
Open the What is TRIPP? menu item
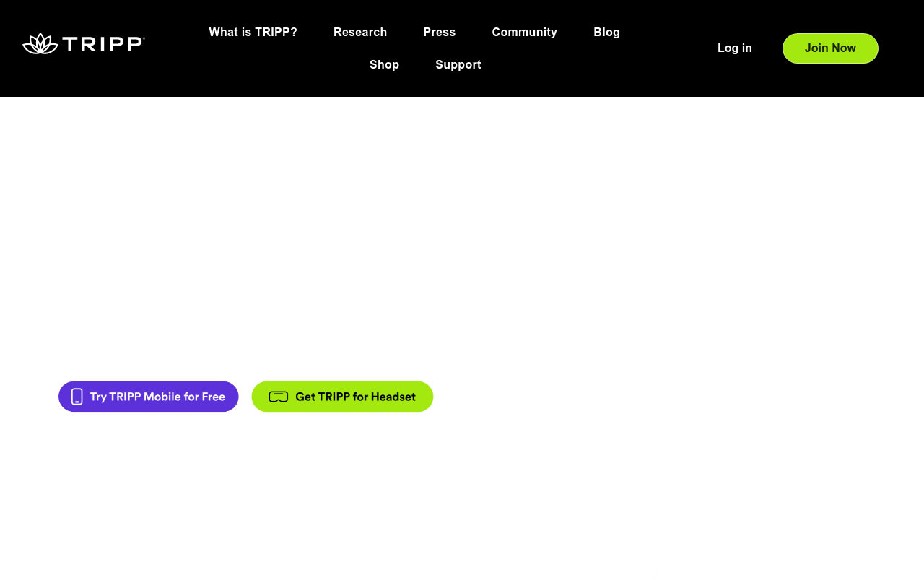point(253,33)
